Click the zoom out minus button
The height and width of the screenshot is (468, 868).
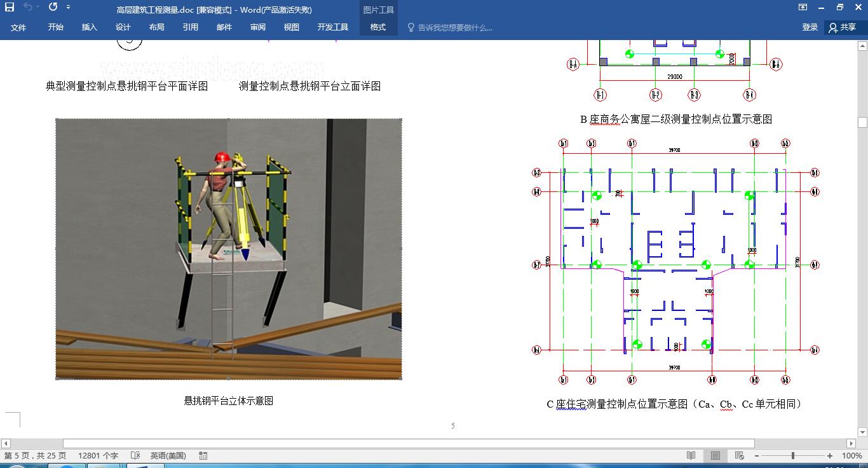(757, 455)
